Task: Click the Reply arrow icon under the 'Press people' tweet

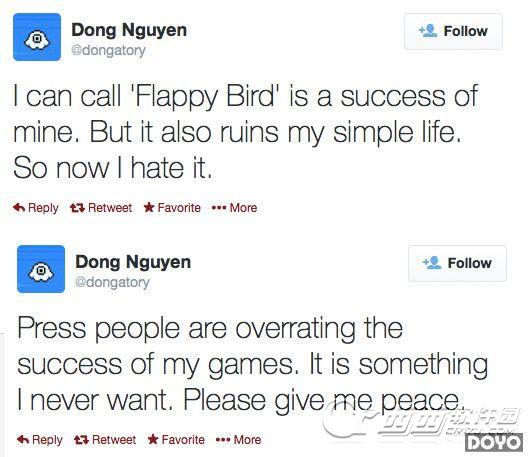Action: (23, 439)
